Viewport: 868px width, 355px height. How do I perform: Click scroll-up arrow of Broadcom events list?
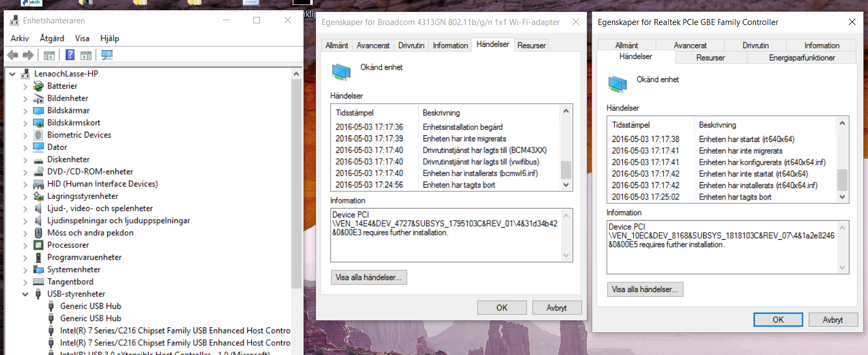(x=566, y=111)
